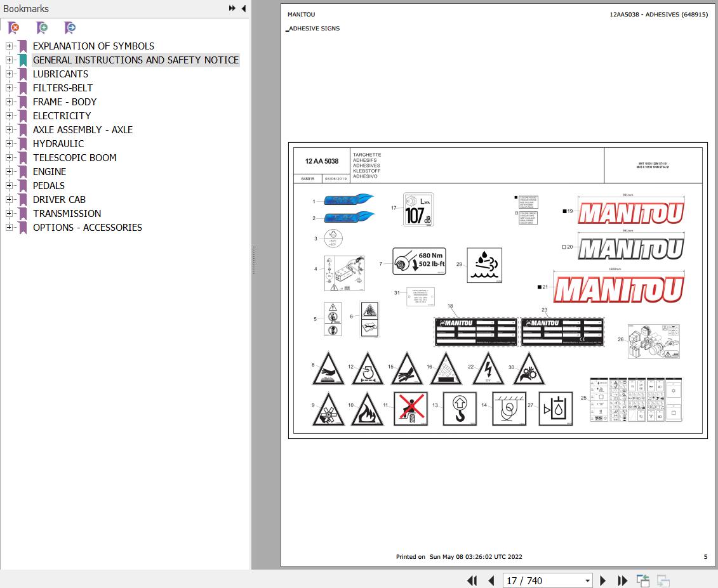Expand the AXLE ASSEMBLY - AXLE node
Image resolution: width=718 pixels, height=588 pixels.
pyautogui.click(x=9, y=129)
